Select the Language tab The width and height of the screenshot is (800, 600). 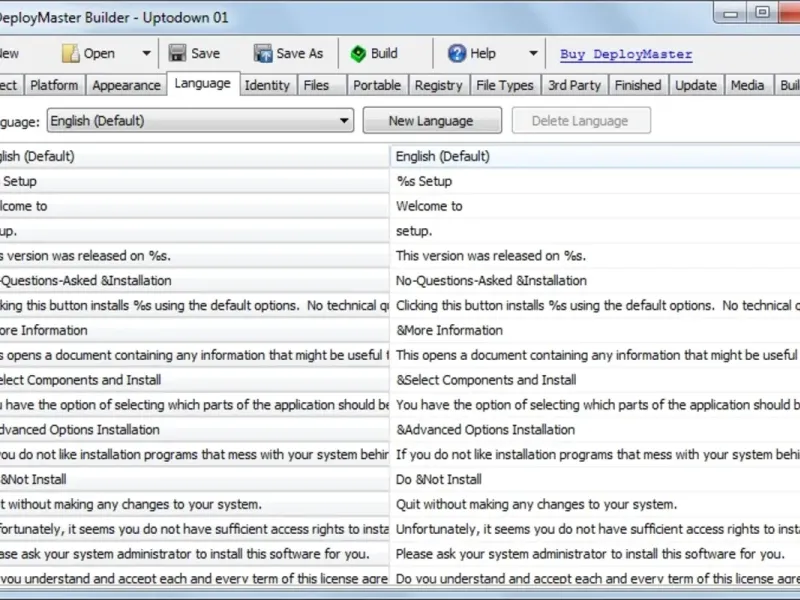pyautogui.click(x=203, y=83)
